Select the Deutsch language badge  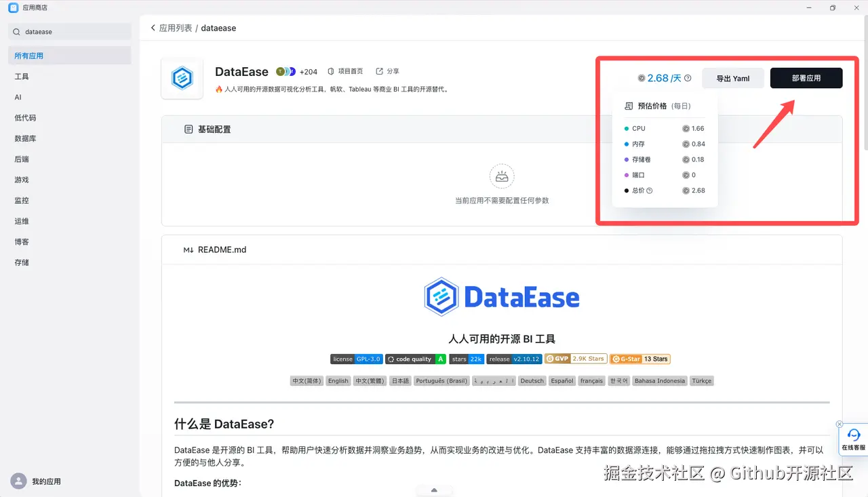coord(532,381)
